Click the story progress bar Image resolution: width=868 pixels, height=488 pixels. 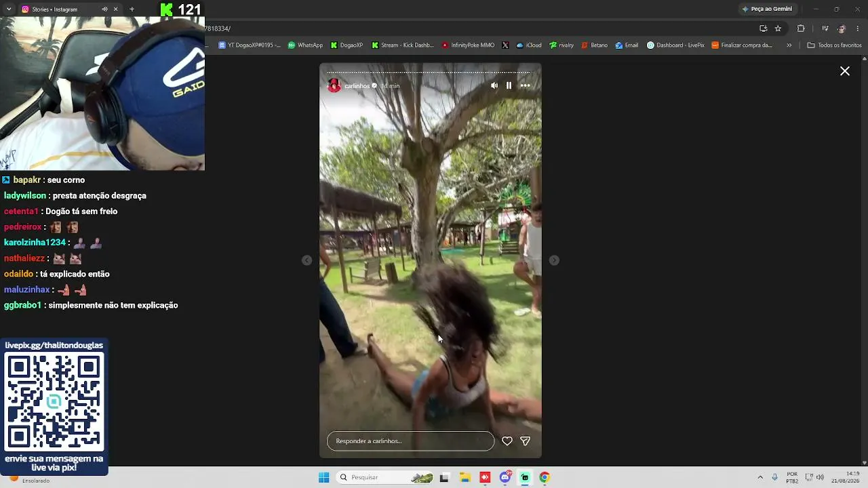(x=431, y=72)
